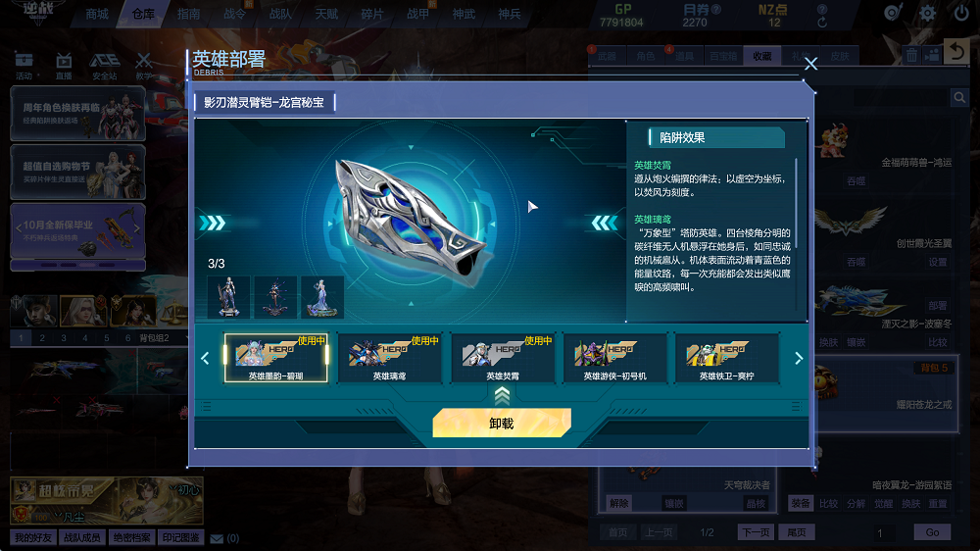
Task: Click the NZ点 refresh icon
Action: point(822,23)
